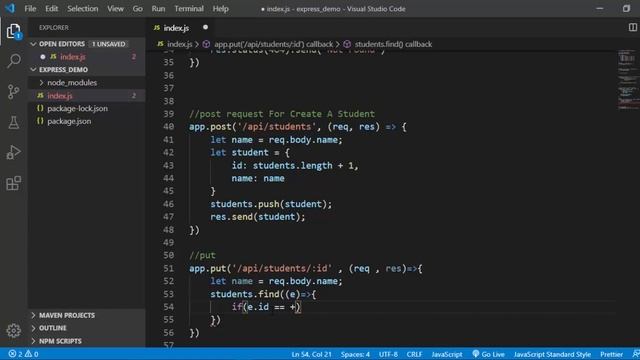Click the minimap code overview
Image resolution: width=640 pixels, height=360 pixels.
(x=628, y=80)
